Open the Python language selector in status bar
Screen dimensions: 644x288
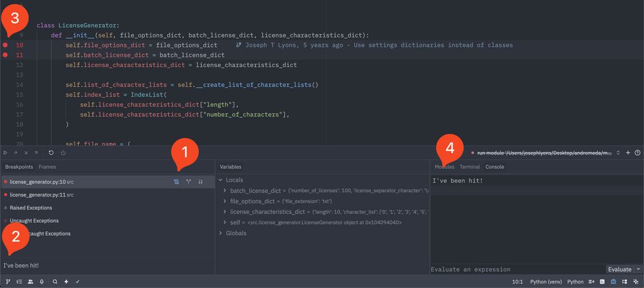(575, 282)
